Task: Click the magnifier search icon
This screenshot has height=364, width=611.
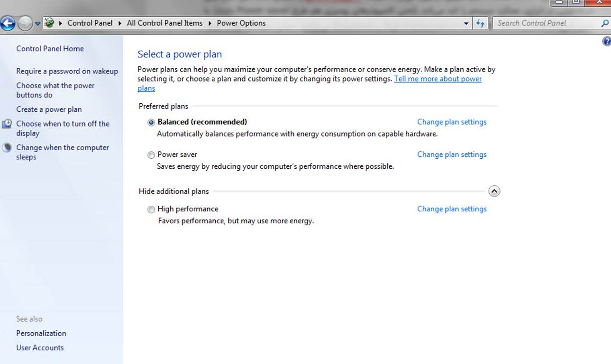Action: click(x=604, y=23)
